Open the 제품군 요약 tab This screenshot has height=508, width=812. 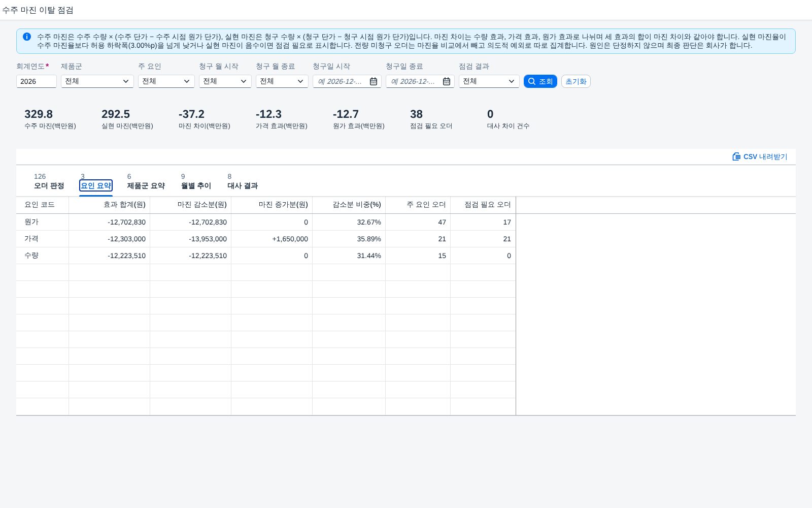[146, 186]
